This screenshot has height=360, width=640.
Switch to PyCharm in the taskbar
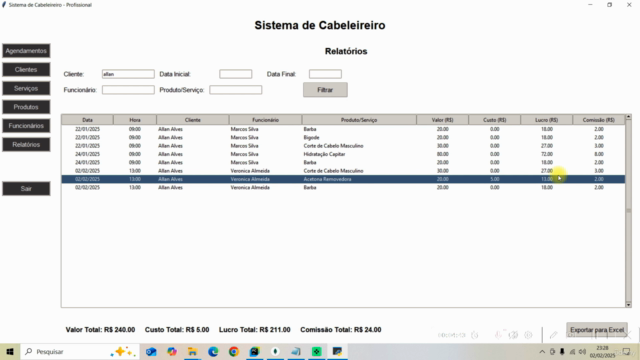pyautogui.click(x=255, y=351)
